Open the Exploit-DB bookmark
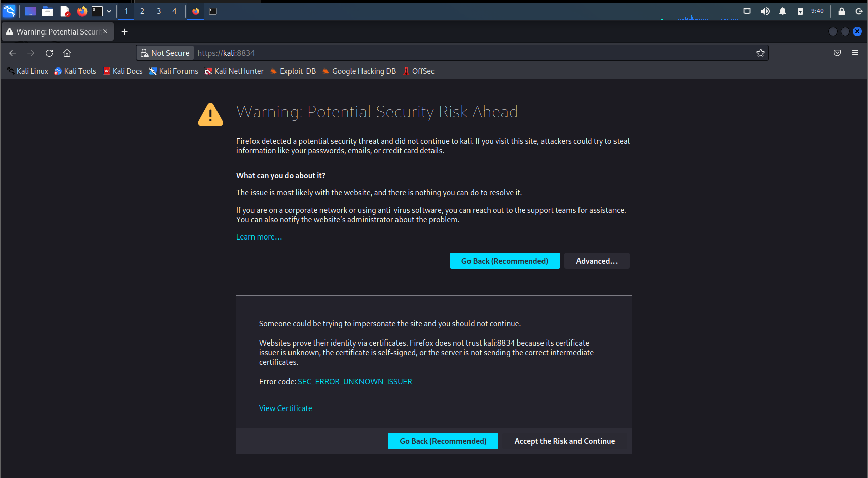868x478 pixels. (293, 71)
